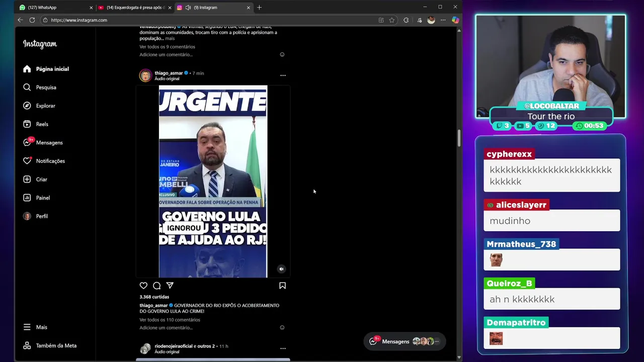Open more options for thiago_asmar post
Image resolution: width=644 pixels, height=362 pixels.
[x=283, y=75]
